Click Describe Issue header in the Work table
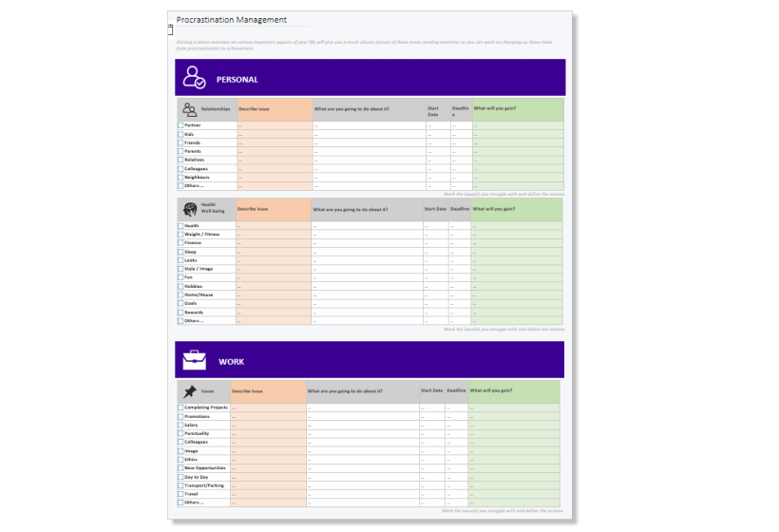This screenshot has width=779, height=532. [247, 391]
